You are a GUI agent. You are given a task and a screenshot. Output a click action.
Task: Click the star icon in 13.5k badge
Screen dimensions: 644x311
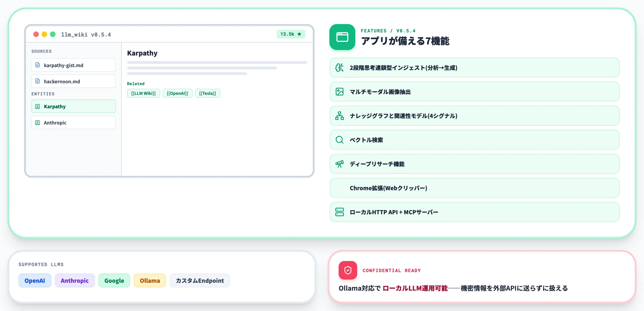(299, 34)
